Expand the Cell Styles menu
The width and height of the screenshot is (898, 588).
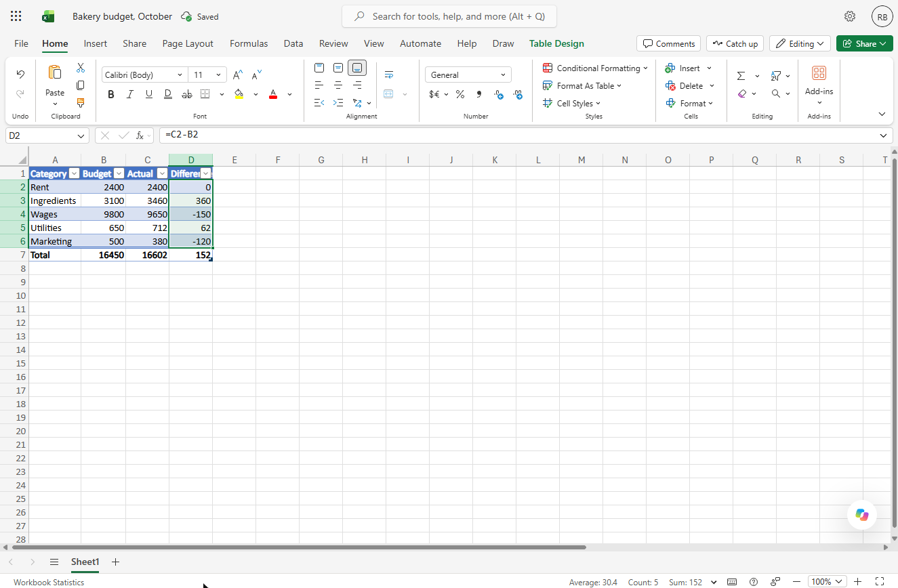[x=571, y=103]
